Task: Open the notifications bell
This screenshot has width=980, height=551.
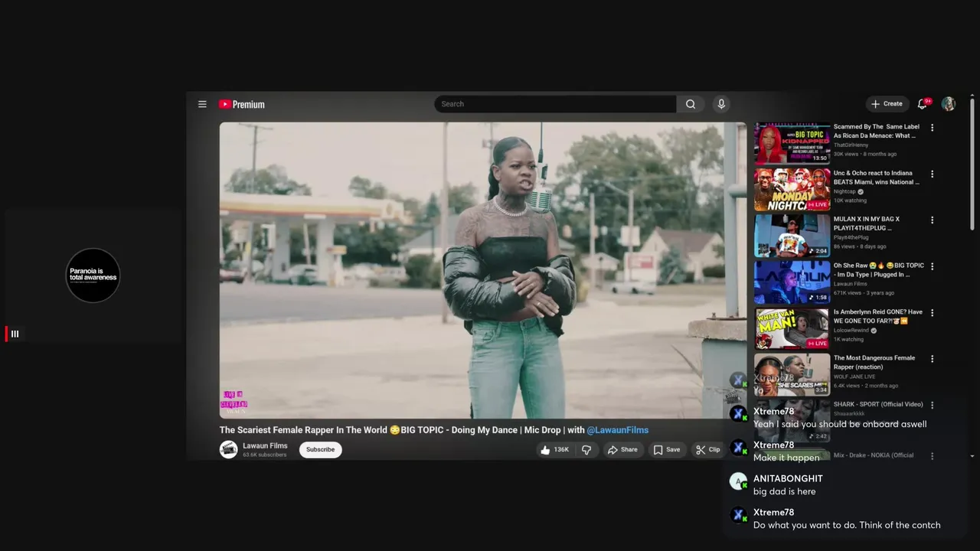Action: [x=923, y=104]
